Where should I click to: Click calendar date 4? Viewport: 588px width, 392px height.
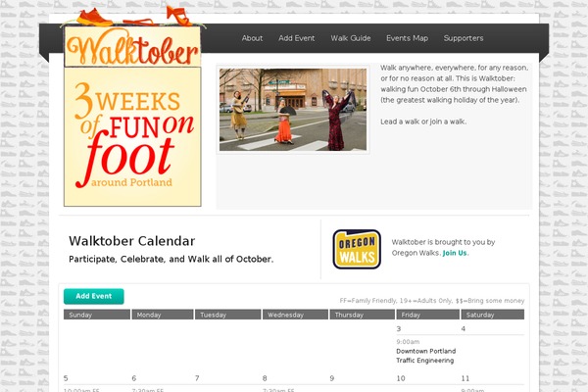464,329
